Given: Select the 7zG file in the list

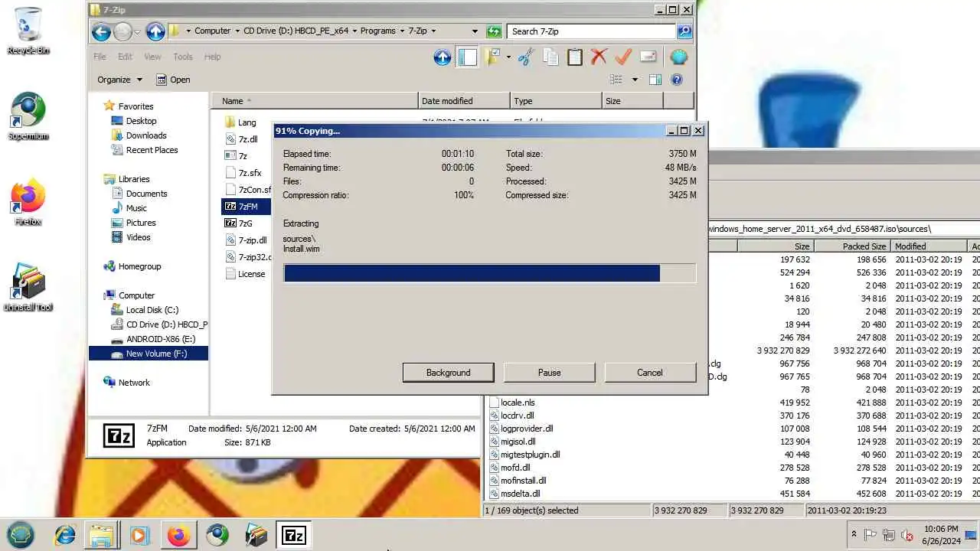Looking at the screenshot, I should click(x=238, y=223).
